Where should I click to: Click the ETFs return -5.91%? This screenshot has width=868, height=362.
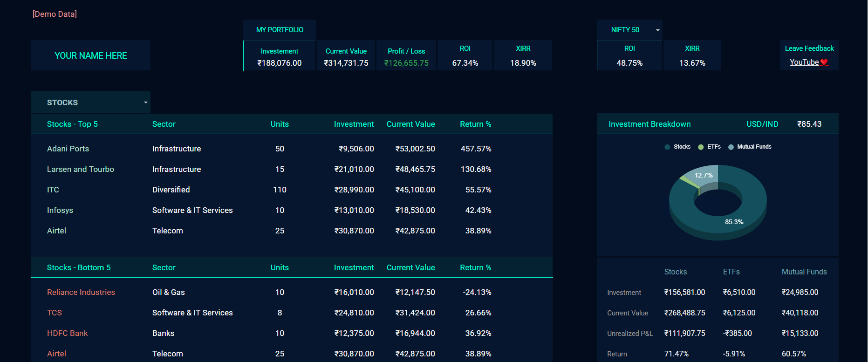[734, 354]
